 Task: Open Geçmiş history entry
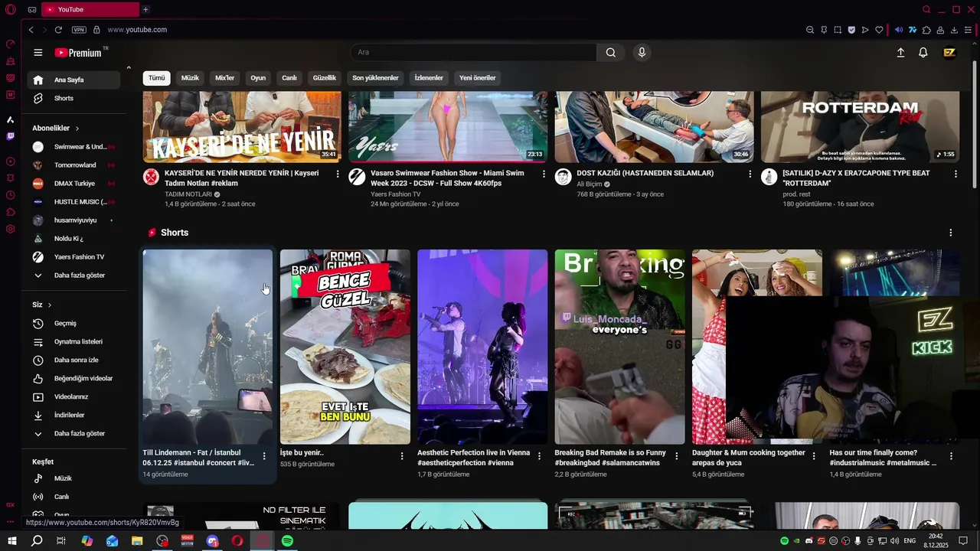tap(73, 323)
